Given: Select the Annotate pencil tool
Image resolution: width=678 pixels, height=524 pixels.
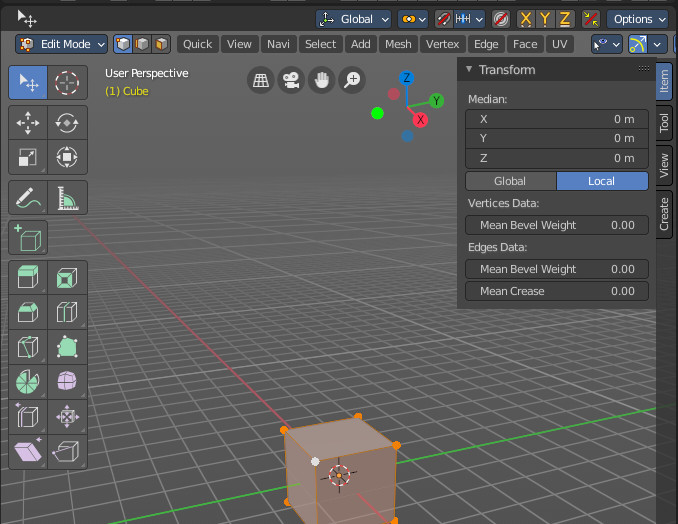Looking at the screenshot, I should point(28,198).
